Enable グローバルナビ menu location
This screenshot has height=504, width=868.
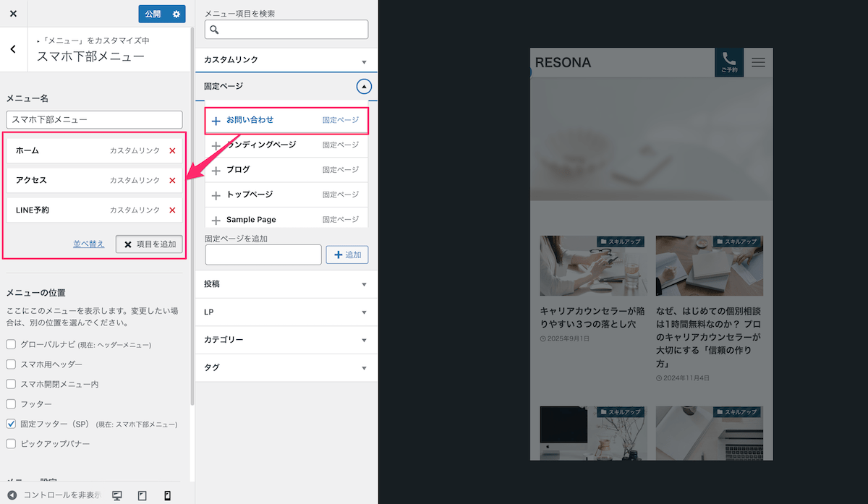11,344
